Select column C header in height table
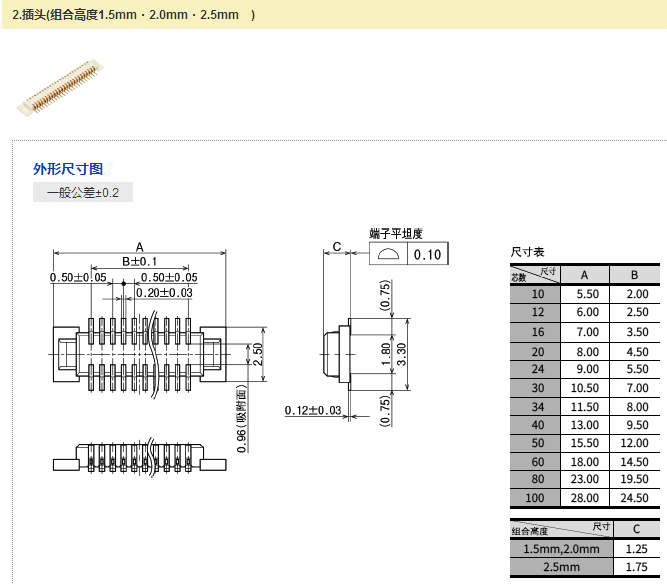The height and width of the screenshot is (584, 667). [636, 529]
